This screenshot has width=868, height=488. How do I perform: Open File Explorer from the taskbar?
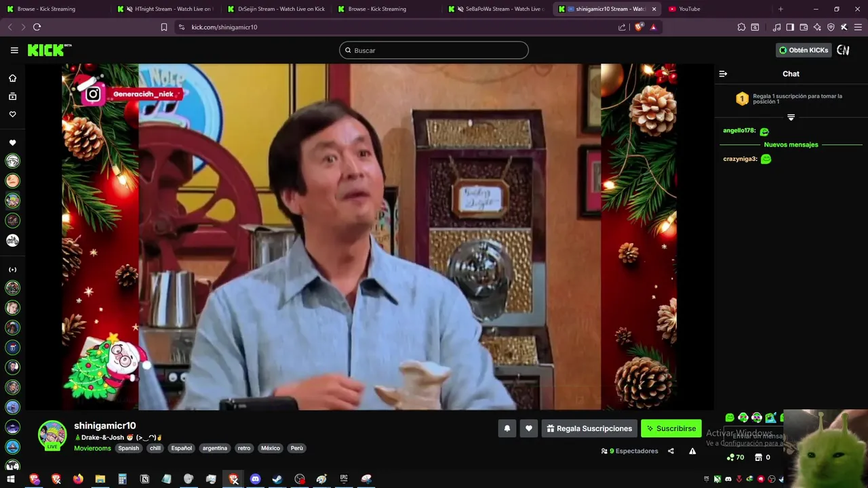[x=100, y=479]
